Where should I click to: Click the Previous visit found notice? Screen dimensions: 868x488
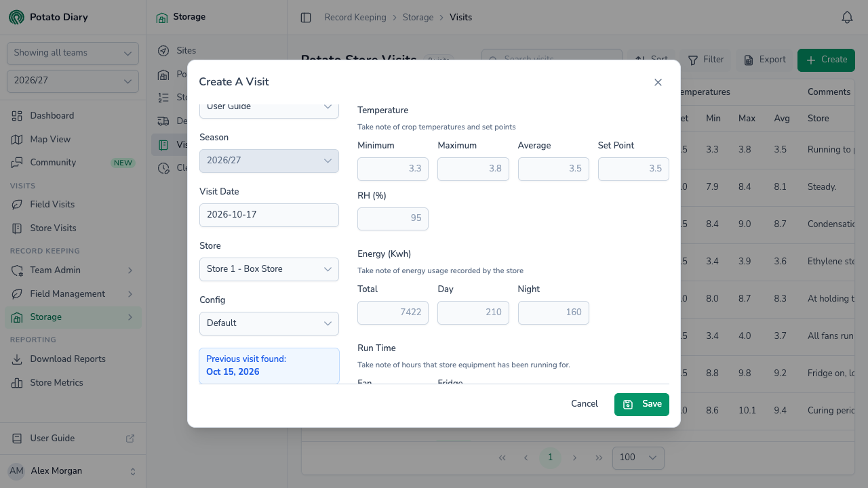pyautogui.click(x=269, y=366)
